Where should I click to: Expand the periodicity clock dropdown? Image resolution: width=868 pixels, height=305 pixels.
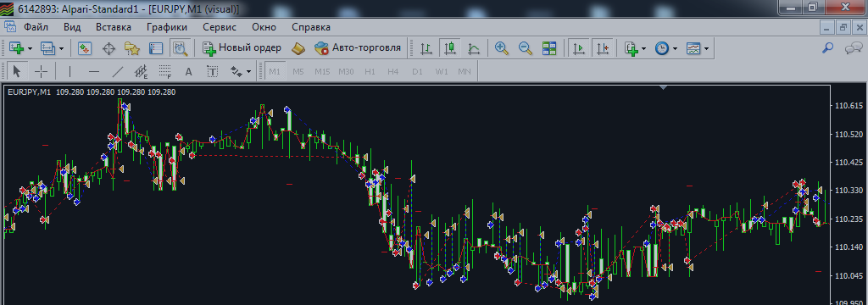[675, 48]
